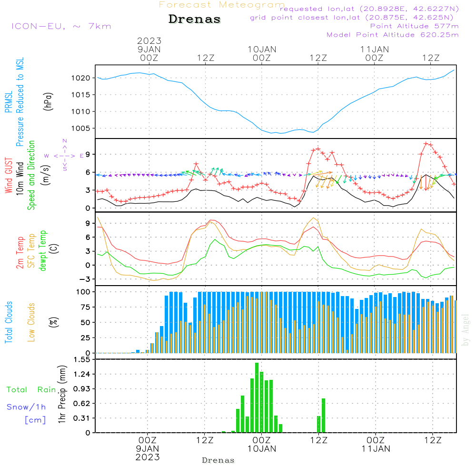The height and width of the screenshot is (476, 476).
Task: Click the '00Z 10JAN' bottom axis label
Action: [262, 445]
